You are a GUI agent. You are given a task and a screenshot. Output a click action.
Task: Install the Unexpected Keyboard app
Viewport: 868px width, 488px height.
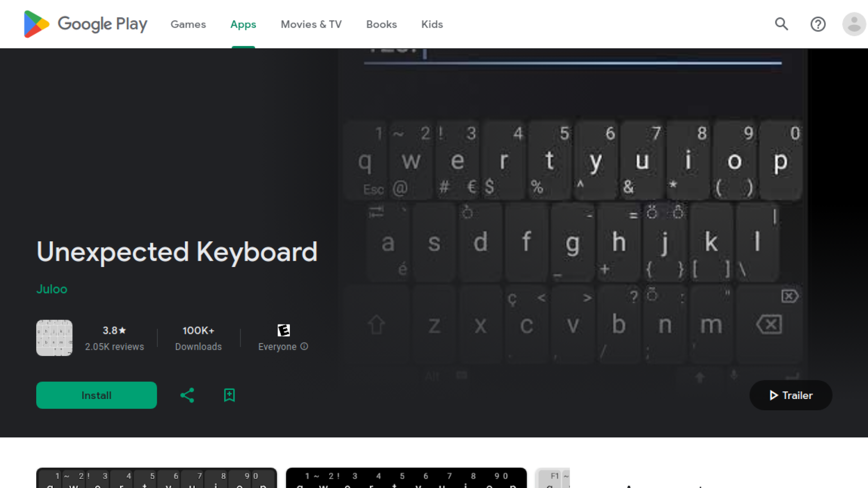tap(96, 395)
